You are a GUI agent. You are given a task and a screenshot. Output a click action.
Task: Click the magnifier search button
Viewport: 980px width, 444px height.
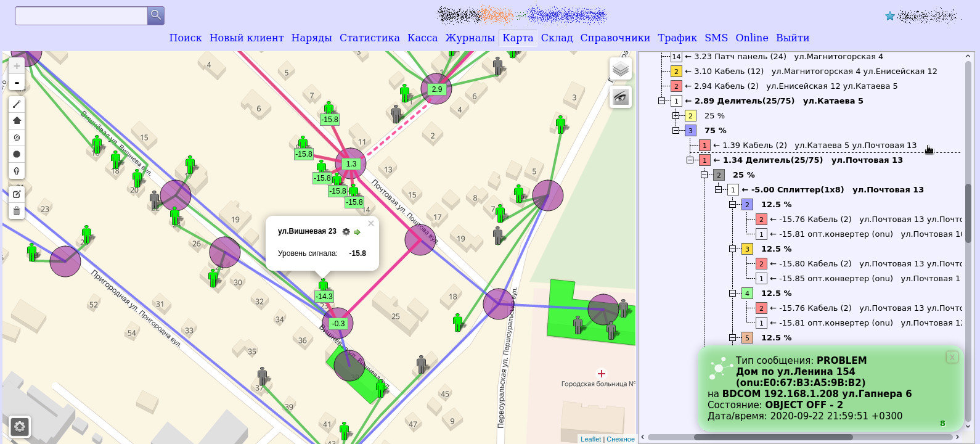click(x=156, y=15)
